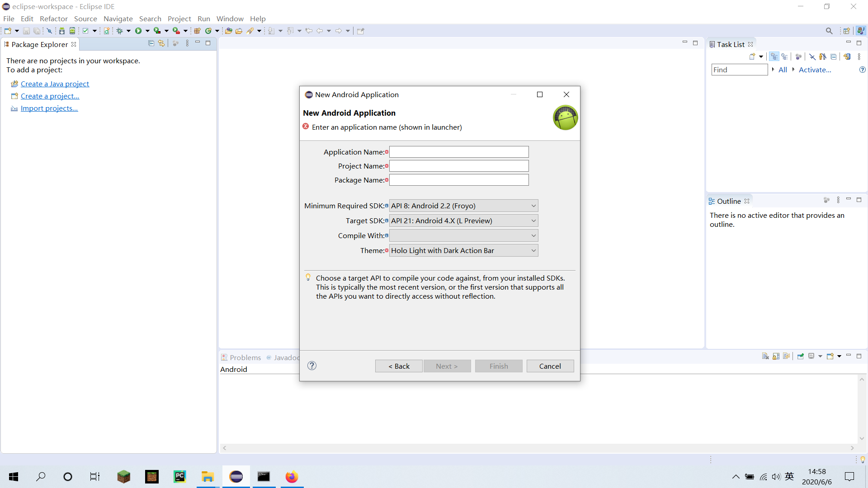This screenshot has width=868, height=488.
Task: Toggle Scheduled view in Task List
Action: [x=785, y=56]
